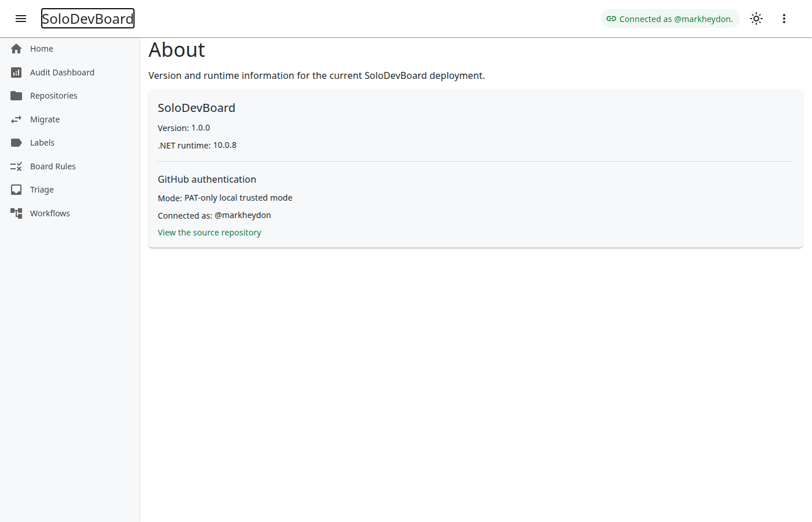Click the Version: 1.0.0 text
Image resolution: width=812 pixels, height=522 pixels.
coord(184,128)
